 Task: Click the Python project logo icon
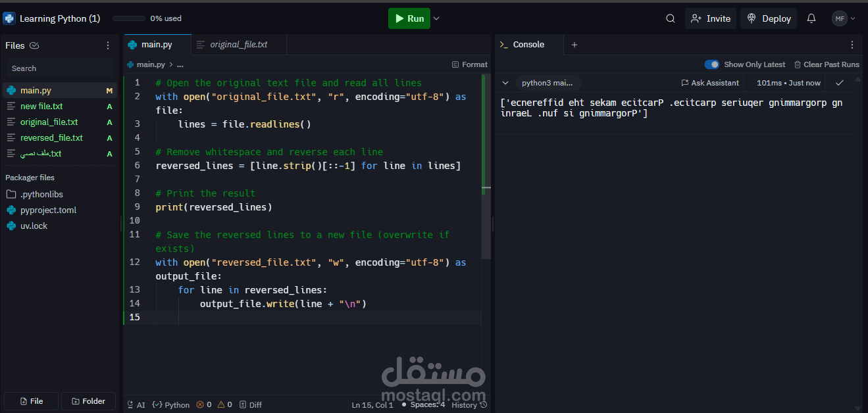click(9, 18)
